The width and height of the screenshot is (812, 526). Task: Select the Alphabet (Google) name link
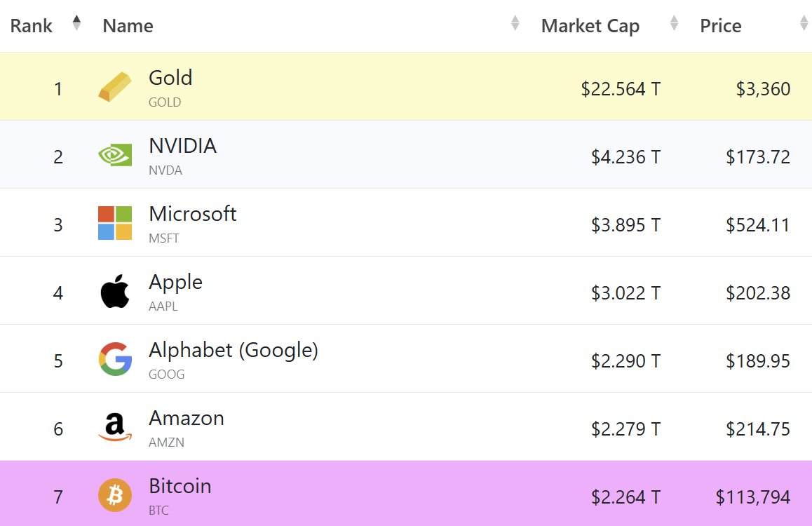pyautogui.click(x=233, y=350)
